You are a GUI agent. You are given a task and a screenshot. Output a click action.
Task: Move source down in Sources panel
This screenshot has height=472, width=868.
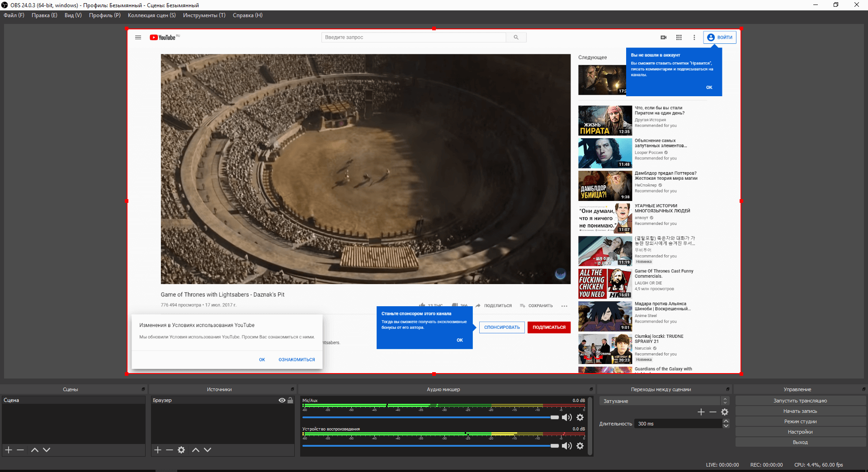(208, 450)
